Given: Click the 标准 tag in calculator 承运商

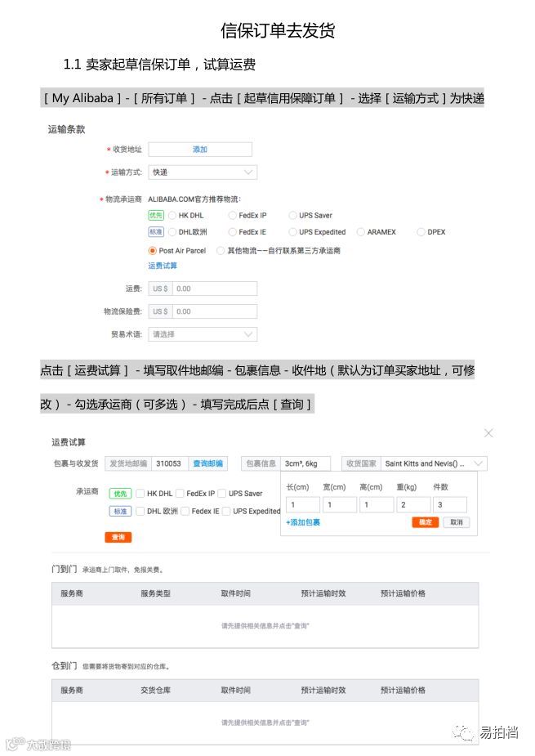Looking at the screenshot, I should pyautogui.click(x=120, y=511).
